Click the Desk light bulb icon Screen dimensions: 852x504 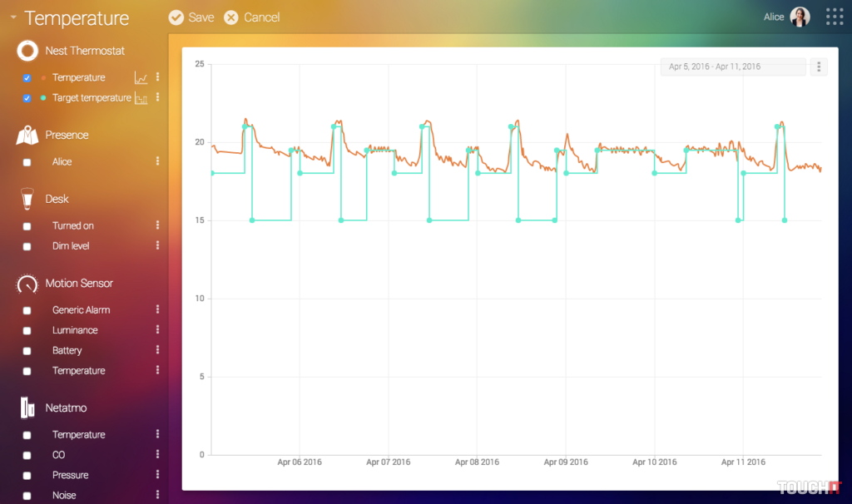tap(27, 199)
